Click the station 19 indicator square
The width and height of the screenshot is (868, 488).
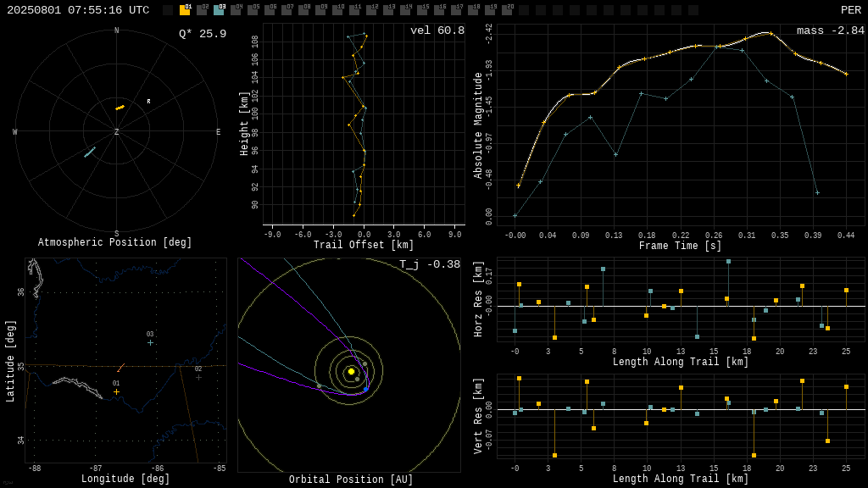coord(491,10)
